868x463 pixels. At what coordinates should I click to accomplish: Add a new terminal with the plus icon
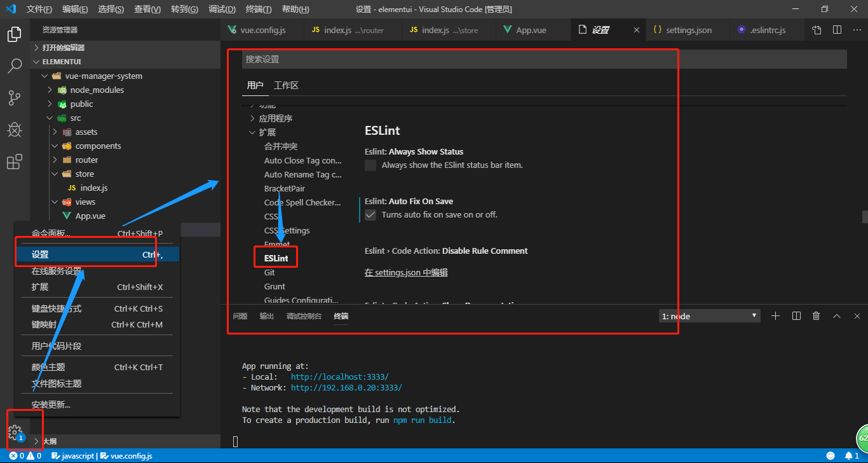(775, 315)
